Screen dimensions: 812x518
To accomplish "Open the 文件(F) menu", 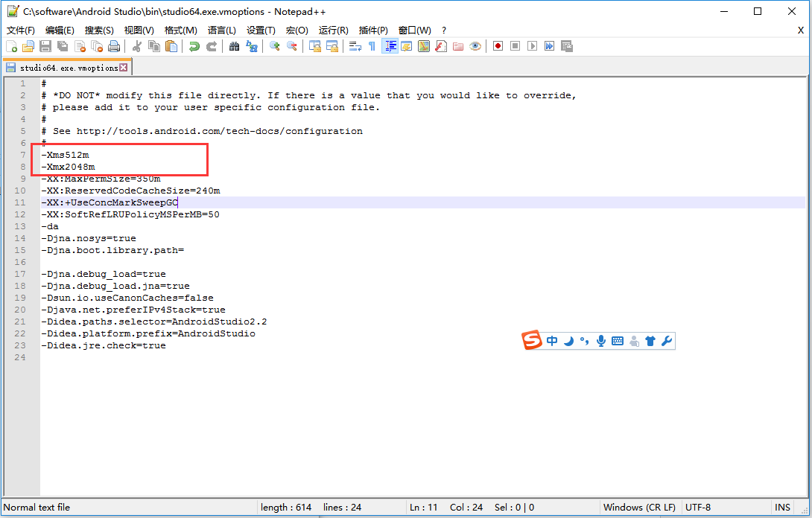I will pyautogui.click(x=21, y=31).
